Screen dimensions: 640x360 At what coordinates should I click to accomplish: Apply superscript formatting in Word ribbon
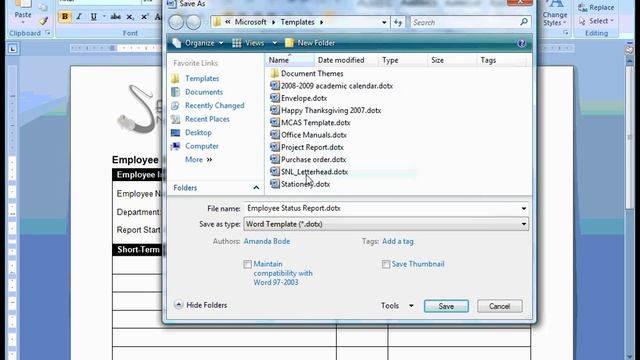coord(144,17)
